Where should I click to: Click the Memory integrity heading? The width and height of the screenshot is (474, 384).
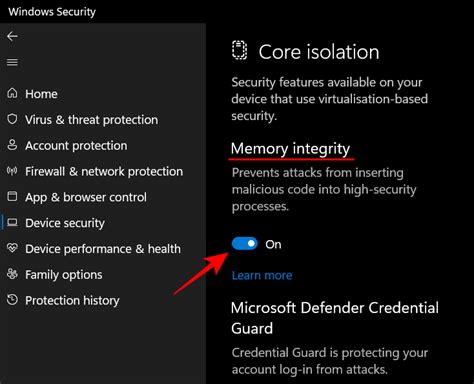pyautogui.click(x=290, y=149)
